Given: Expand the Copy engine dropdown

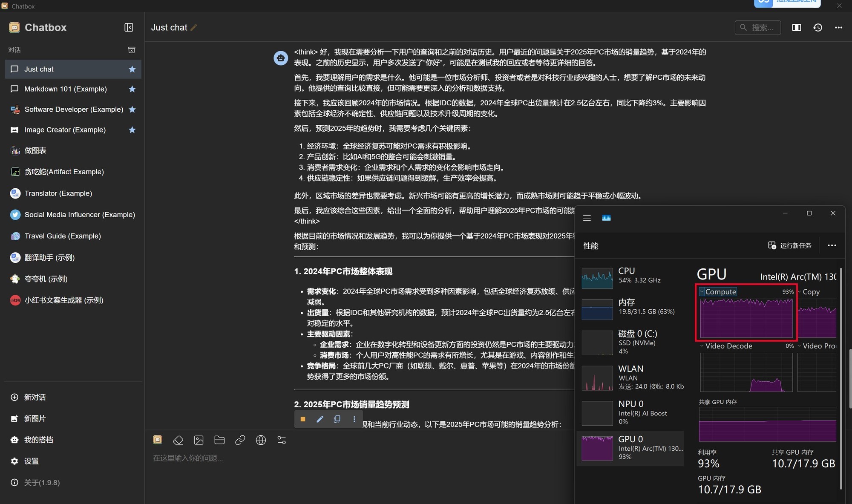Looking at the screenshot, I should coord(798,291).
